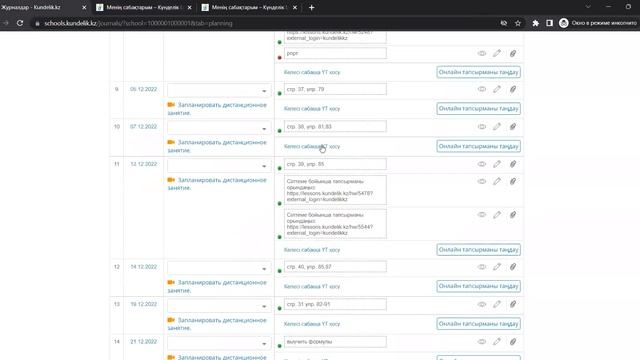Click paperclip attachment icon in 14.12.2022 row
The height and width of the screenshot is (360, 640).
513,267
